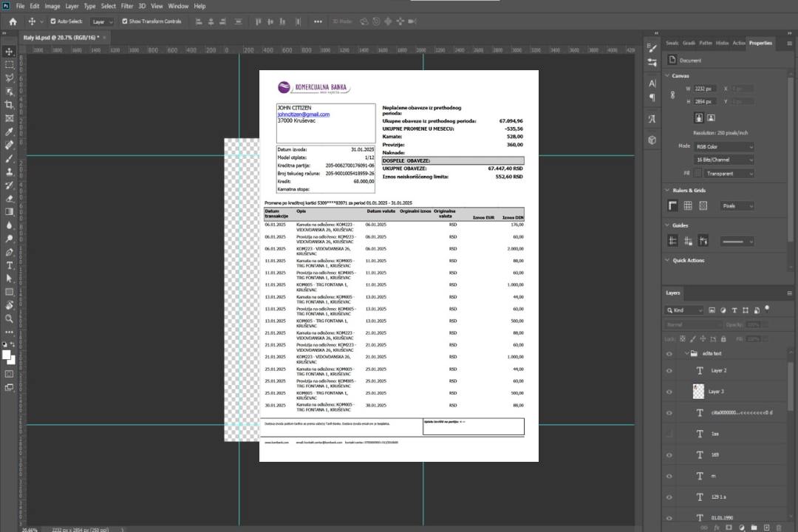Select the Brush tool
The width and height of the screenshot is (798, 532).
(x=9, y=158)
